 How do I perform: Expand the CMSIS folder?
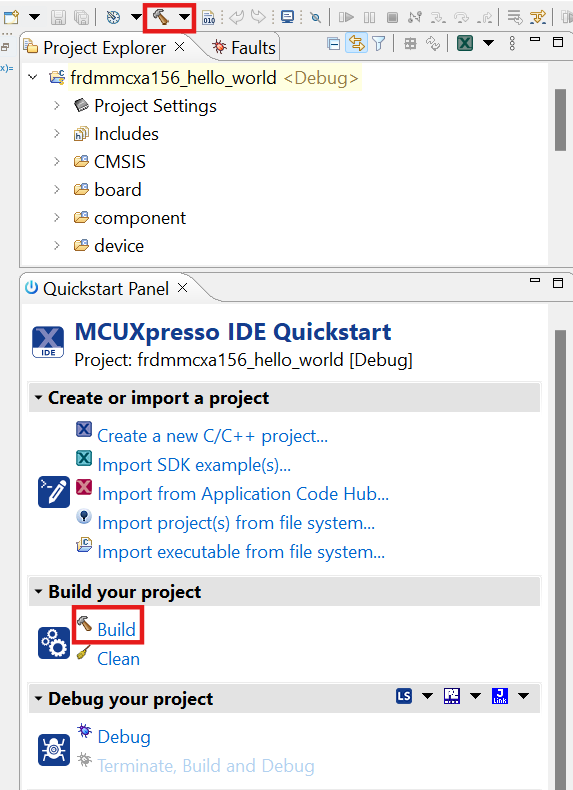click(57, 162)
